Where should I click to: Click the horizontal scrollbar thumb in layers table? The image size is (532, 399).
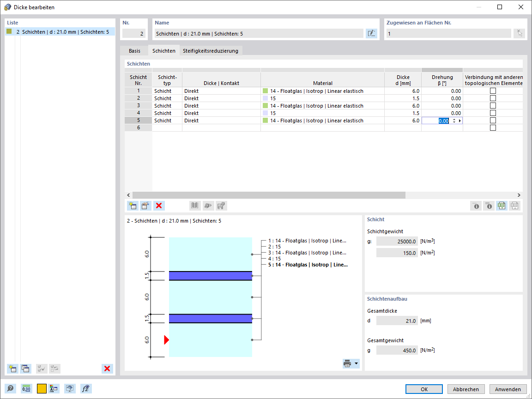[x=269, y=195]
